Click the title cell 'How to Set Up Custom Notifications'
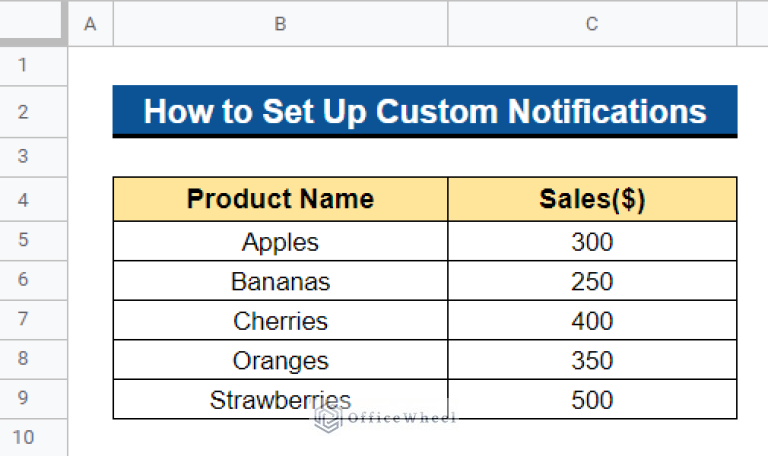Viewport: 768px width, 456px height. (425, 112)
